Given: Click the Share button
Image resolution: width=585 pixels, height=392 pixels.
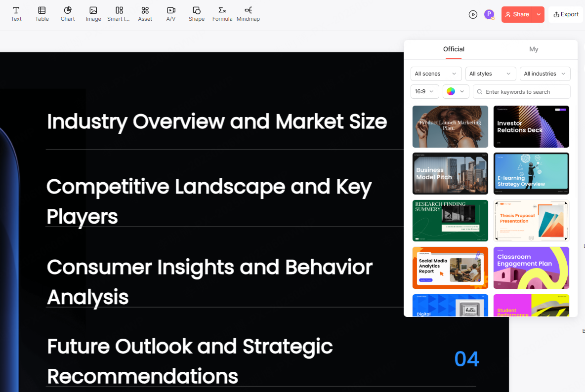Looking at the screenshot, I should pos(518,14).
